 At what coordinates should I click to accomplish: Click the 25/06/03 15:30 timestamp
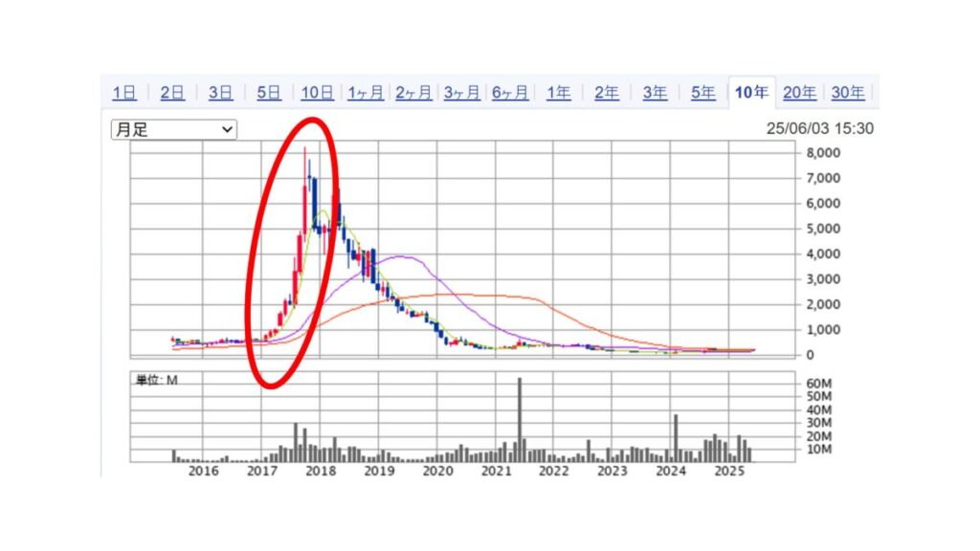[820, 129]
